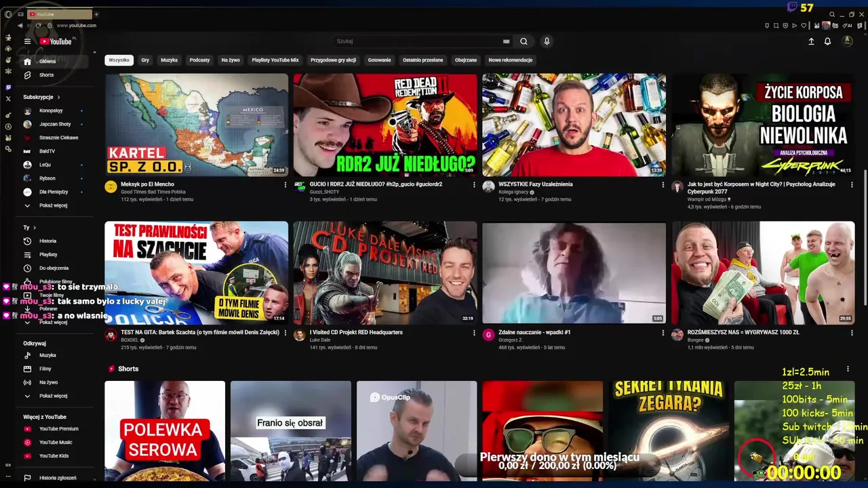Click the browser heart bookmark icon
This screenshot has height=488, width=868.
[x=804, y=26]
